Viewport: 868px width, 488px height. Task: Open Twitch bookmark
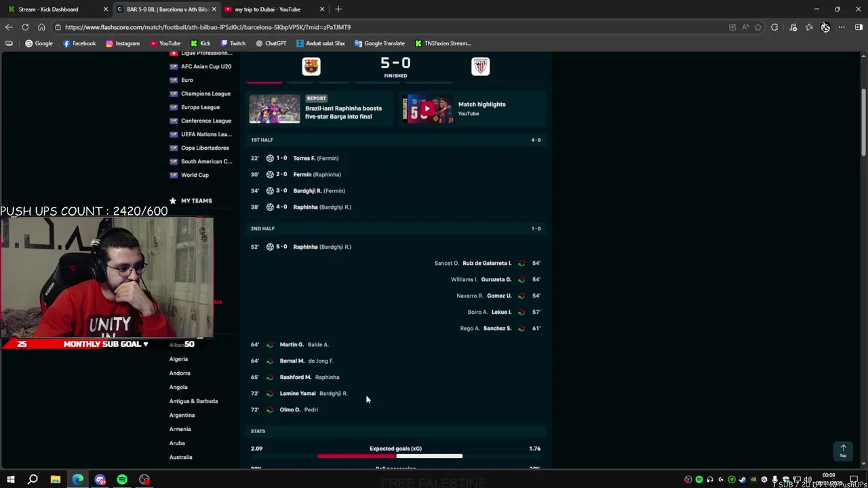click(233, 43)
